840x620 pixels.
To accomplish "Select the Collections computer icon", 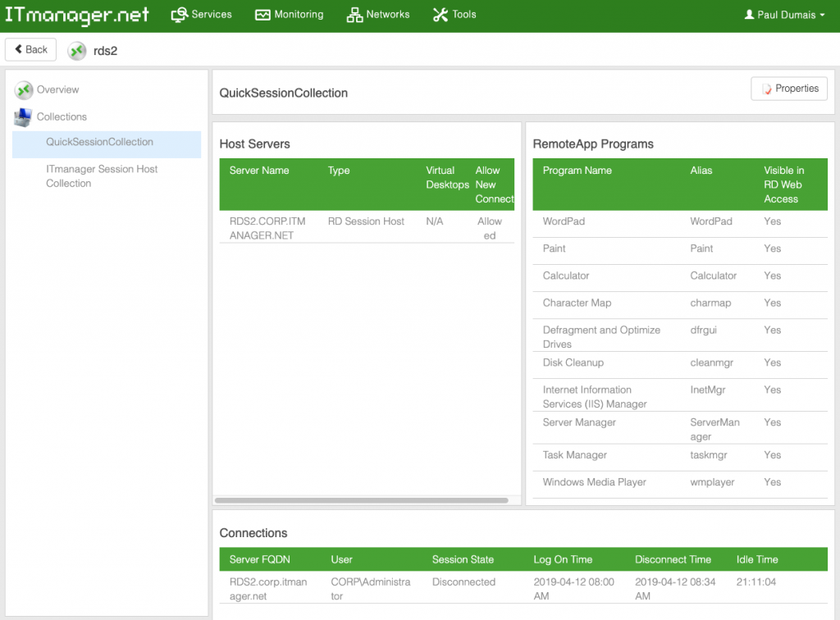I will tap(25, 116).
